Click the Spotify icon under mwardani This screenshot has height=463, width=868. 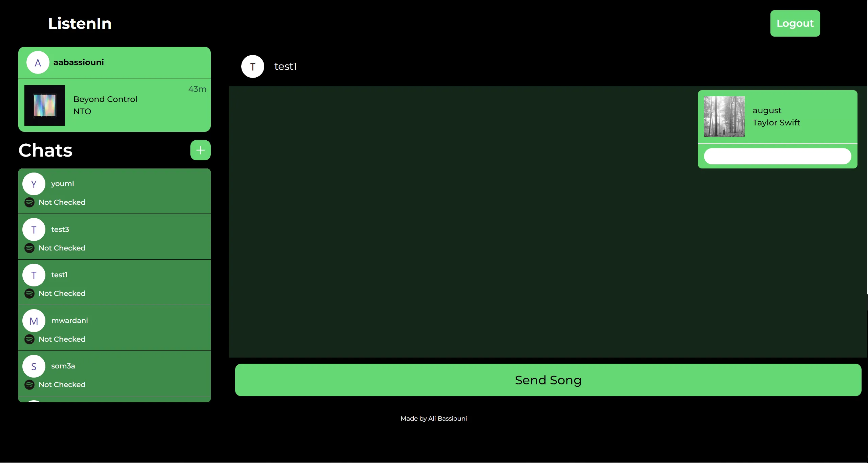pos(29,339)
